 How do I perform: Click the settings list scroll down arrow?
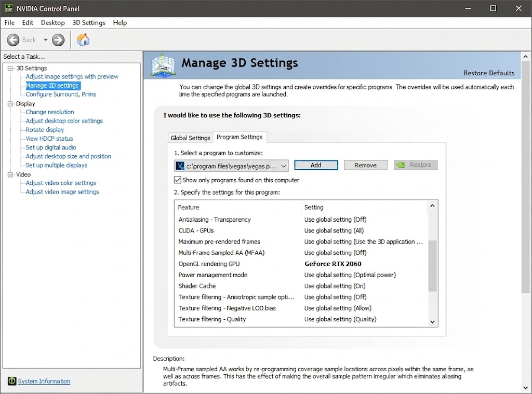pyautogui.click(x=432, y=322)
